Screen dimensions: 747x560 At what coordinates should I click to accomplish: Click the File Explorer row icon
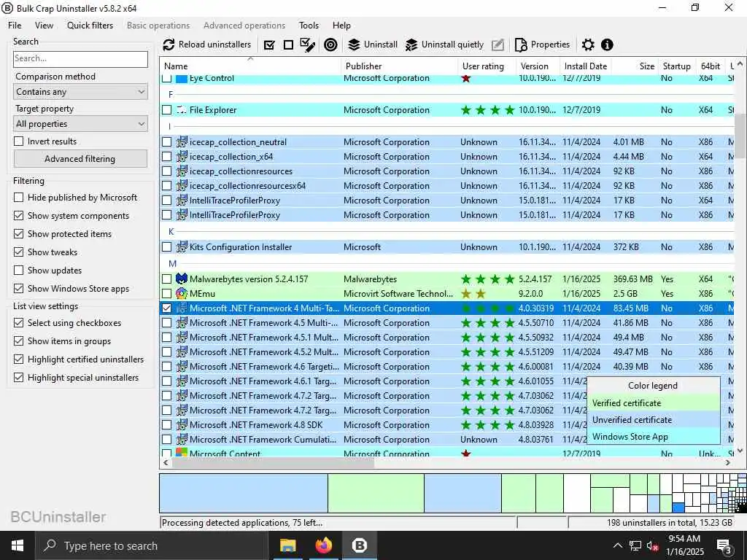[182, 110]
